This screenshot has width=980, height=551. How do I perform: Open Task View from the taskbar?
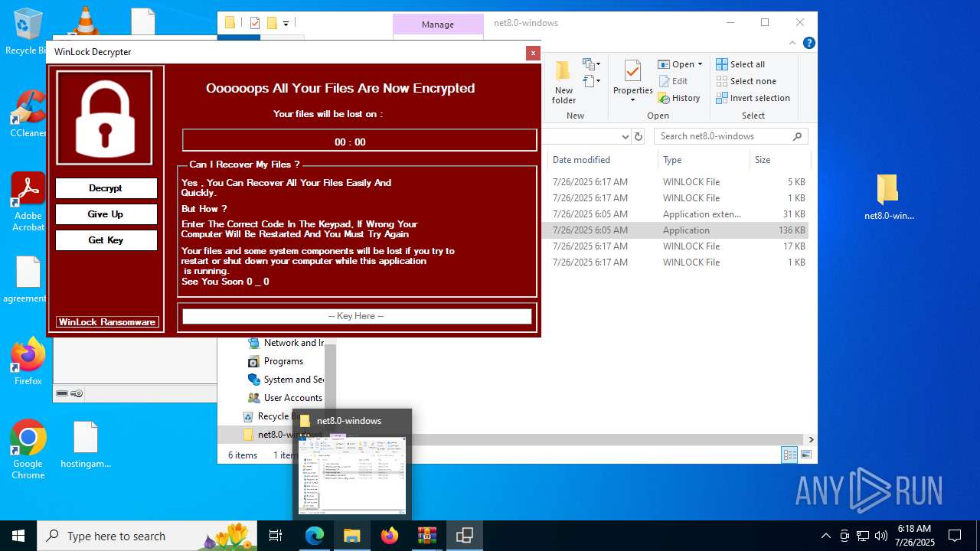pos(276,536)
